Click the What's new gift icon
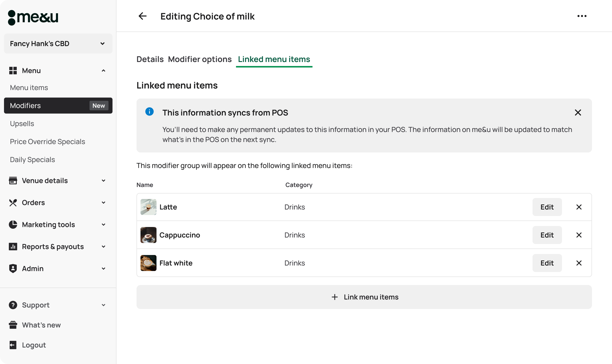Viewport: 612px width, 364px height. pyautogui.click(x=13, y=325)
